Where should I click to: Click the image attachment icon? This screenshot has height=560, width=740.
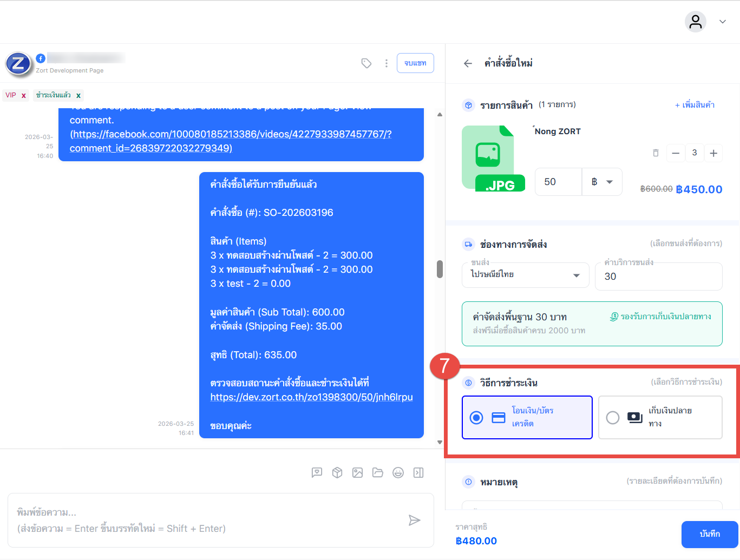tap(357, 473)
